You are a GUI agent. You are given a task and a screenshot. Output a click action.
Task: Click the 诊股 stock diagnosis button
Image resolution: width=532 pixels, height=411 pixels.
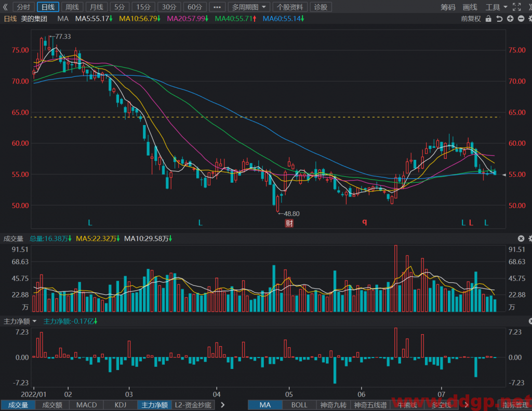click(x=321, y=7)
